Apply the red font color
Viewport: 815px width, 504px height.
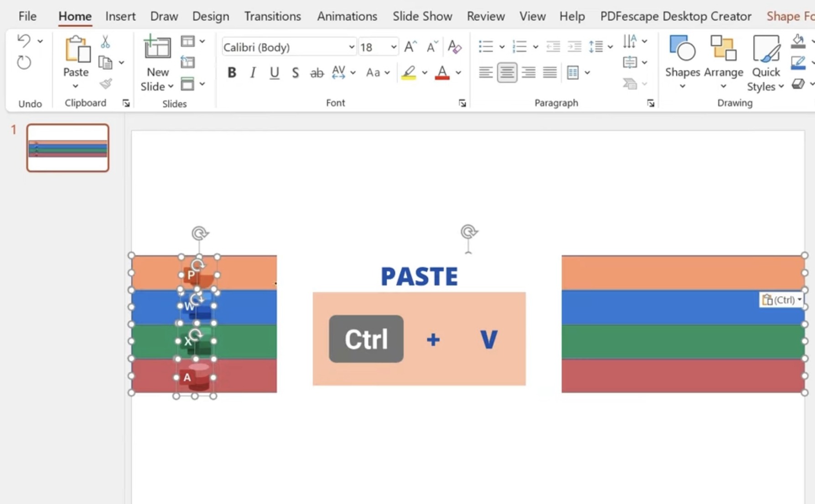point(442,73)
